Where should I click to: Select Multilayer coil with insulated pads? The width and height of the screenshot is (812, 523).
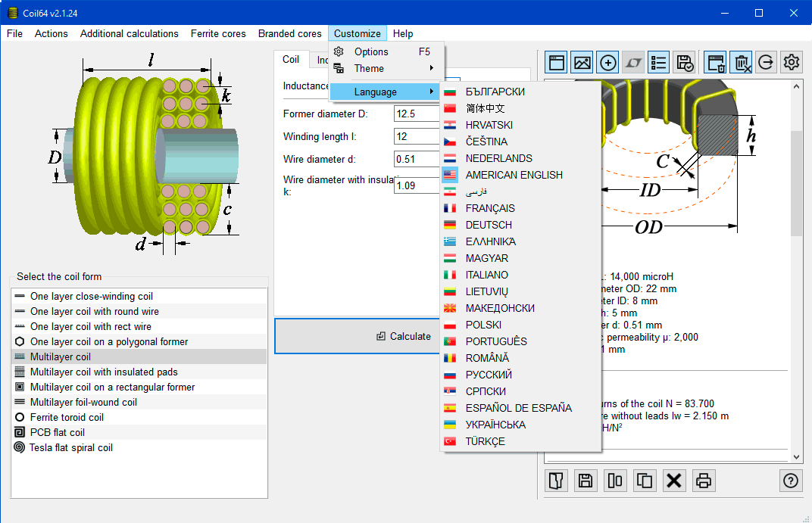(139, 372)
